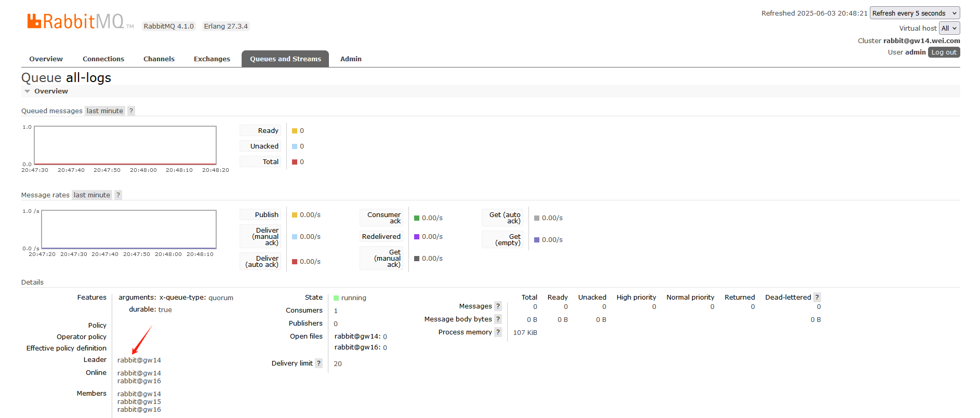Select Queues and Streams tab

point(285,59)
